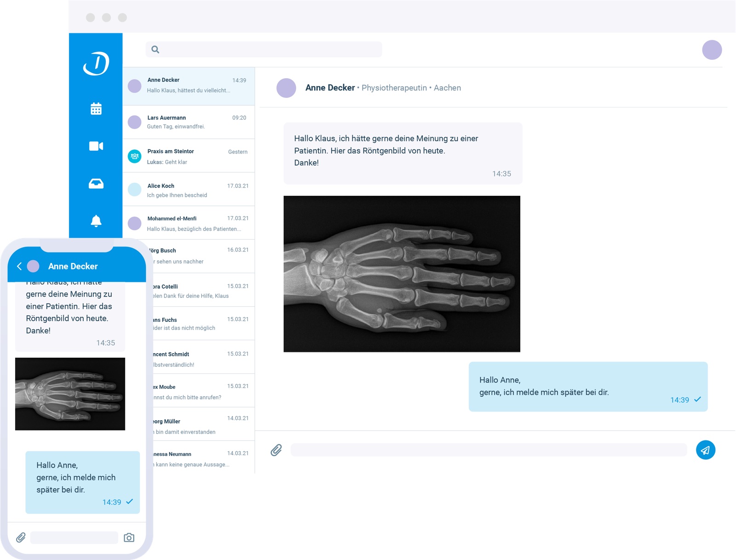Viewport: 736px width, 560px height.
Task: Open the Mohammed el-Menfi conversation
Action: [189, 223]
